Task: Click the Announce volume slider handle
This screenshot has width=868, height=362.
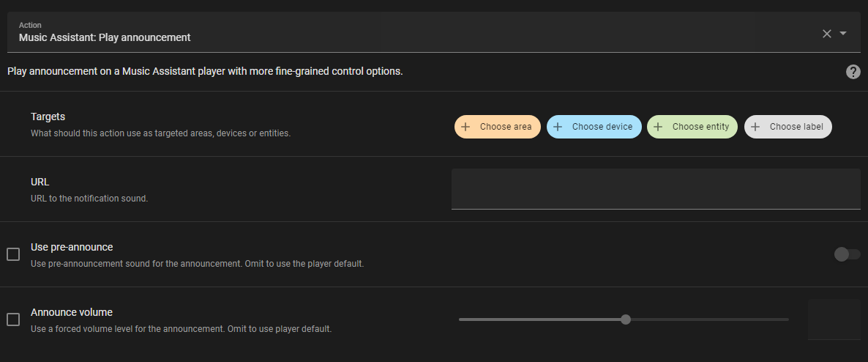Action: (x=625, y=319)
